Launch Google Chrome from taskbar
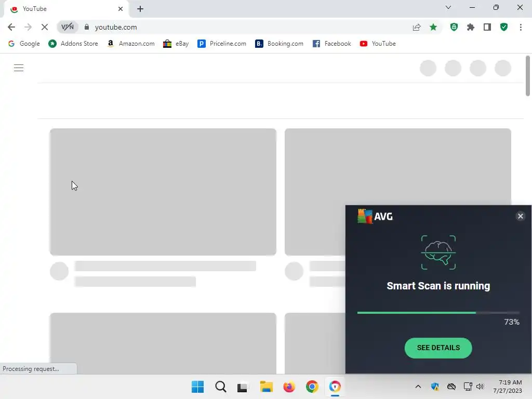This screenshot has width=532, height=399. click(x=312, y=387)
